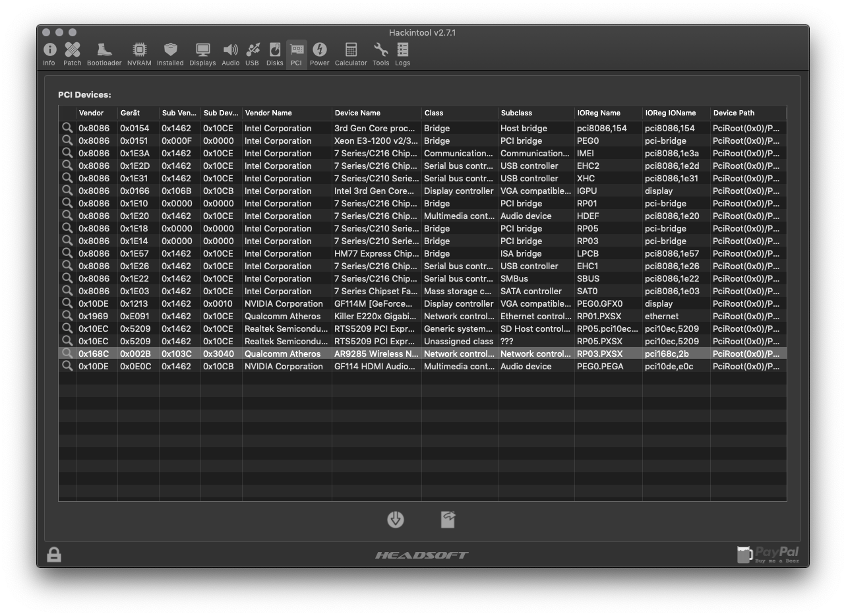This screenshot has width=846, height=616.
Task: Click magnifier icon for the HDEF row
Action: click(x=67, y=216)
